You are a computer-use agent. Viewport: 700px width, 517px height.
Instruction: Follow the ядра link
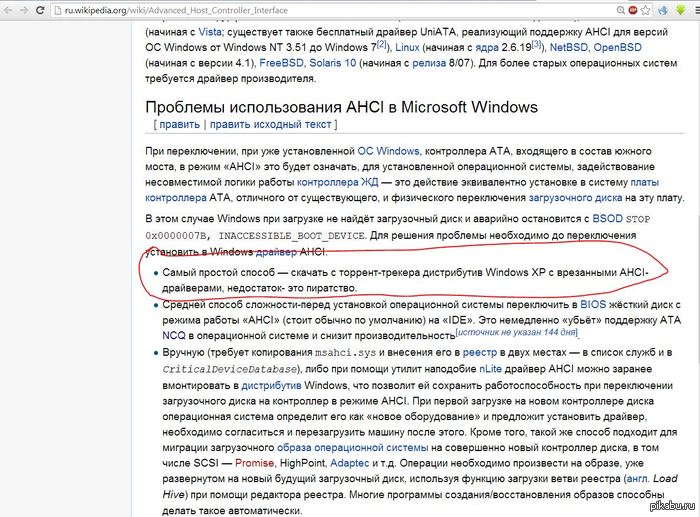pyautogui.click(x=487, y=48)
